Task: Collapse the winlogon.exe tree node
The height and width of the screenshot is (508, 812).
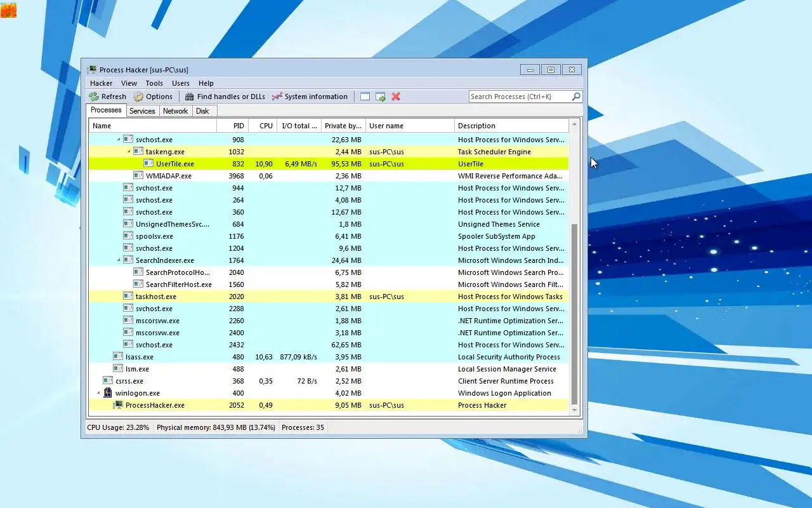Action: click(98, 393)
